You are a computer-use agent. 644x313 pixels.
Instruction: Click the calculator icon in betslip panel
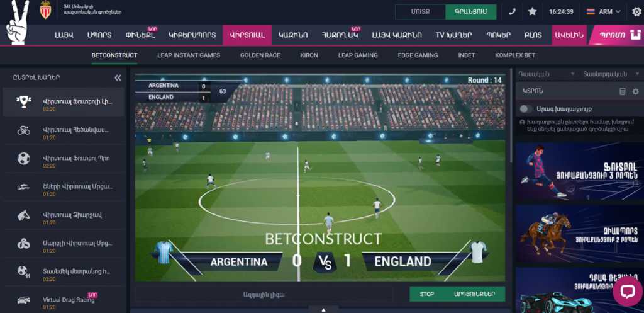pos(622,91)
